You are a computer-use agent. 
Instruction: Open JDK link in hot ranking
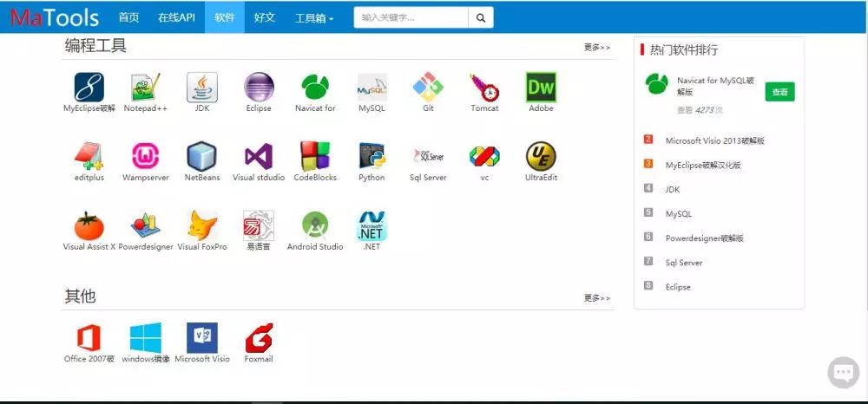tap(673, 190)
